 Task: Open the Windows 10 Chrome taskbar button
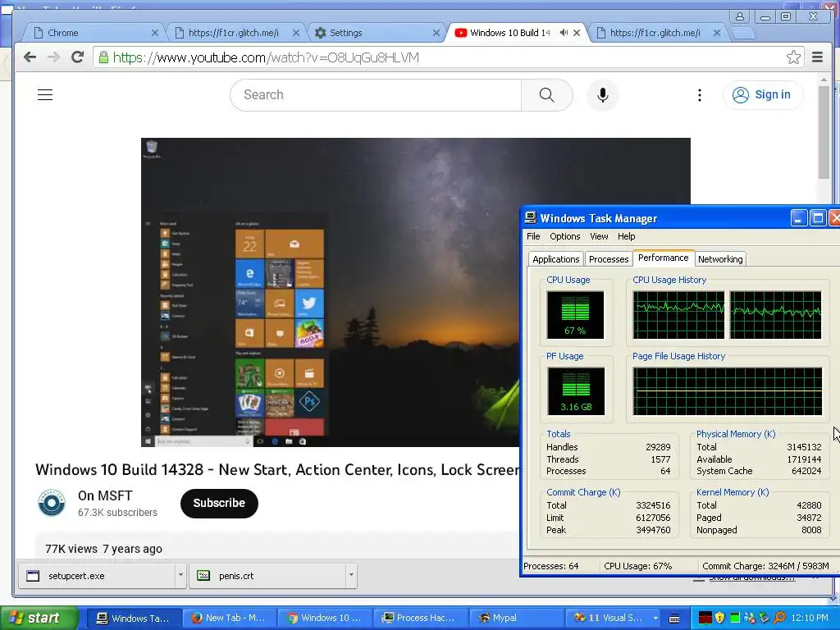click(x=324, y=618)
